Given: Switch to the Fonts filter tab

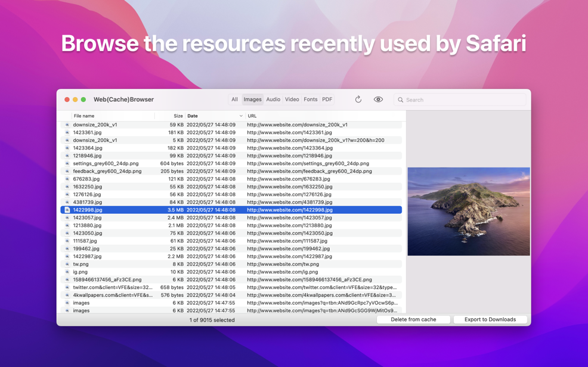Looking at the screenshot, I should [311, 99].
